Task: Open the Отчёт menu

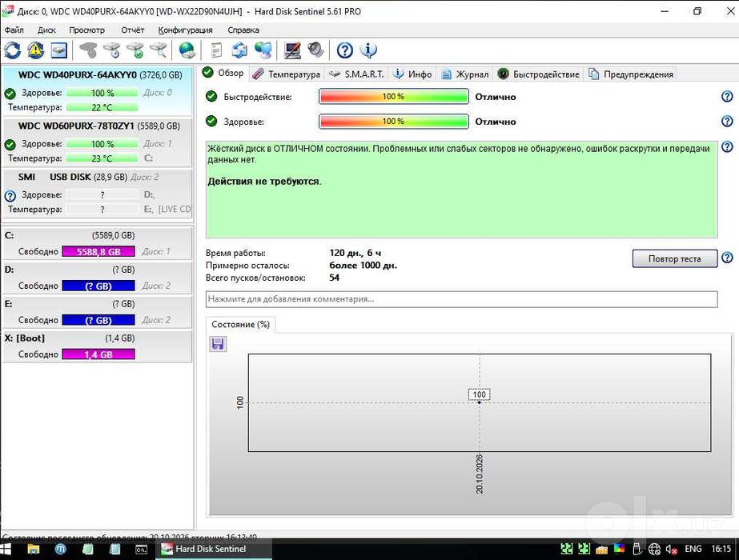Action: tap(132, 30)
